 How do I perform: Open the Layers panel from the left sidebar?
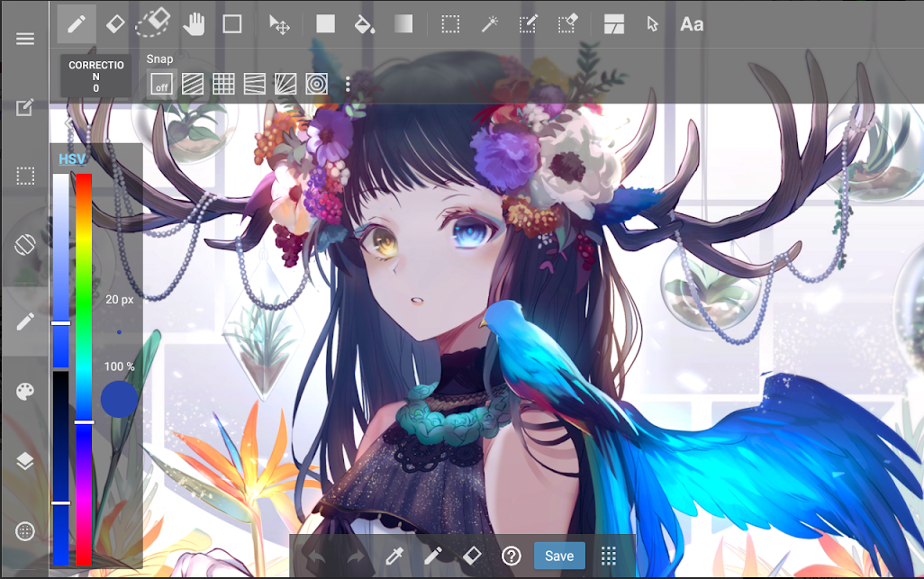pos(25,461)
